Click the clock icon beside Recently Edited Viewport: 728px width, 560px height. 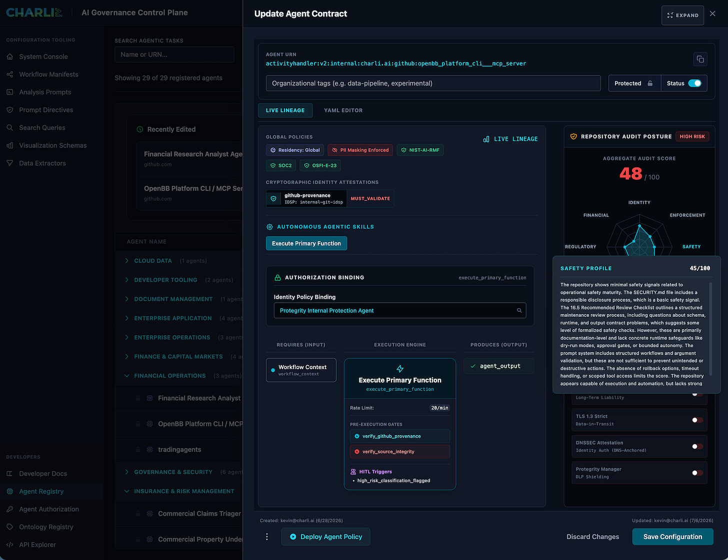[140, 129]
